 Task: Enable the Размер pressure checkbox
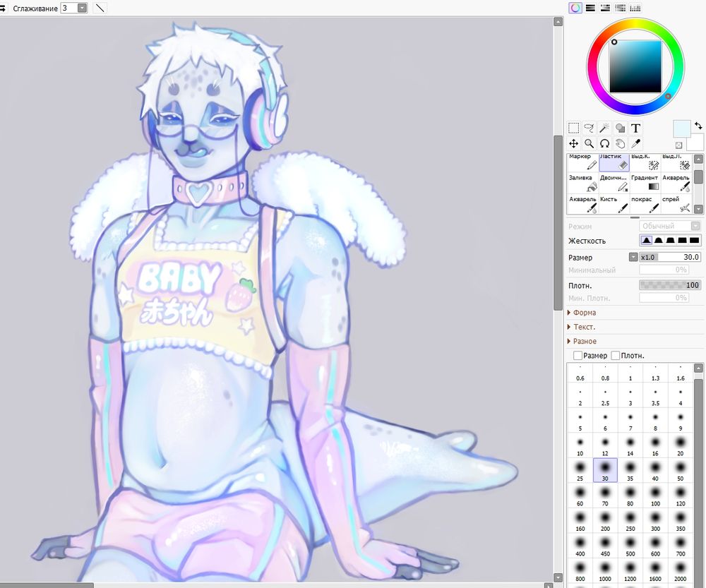[x=578, y=356]
